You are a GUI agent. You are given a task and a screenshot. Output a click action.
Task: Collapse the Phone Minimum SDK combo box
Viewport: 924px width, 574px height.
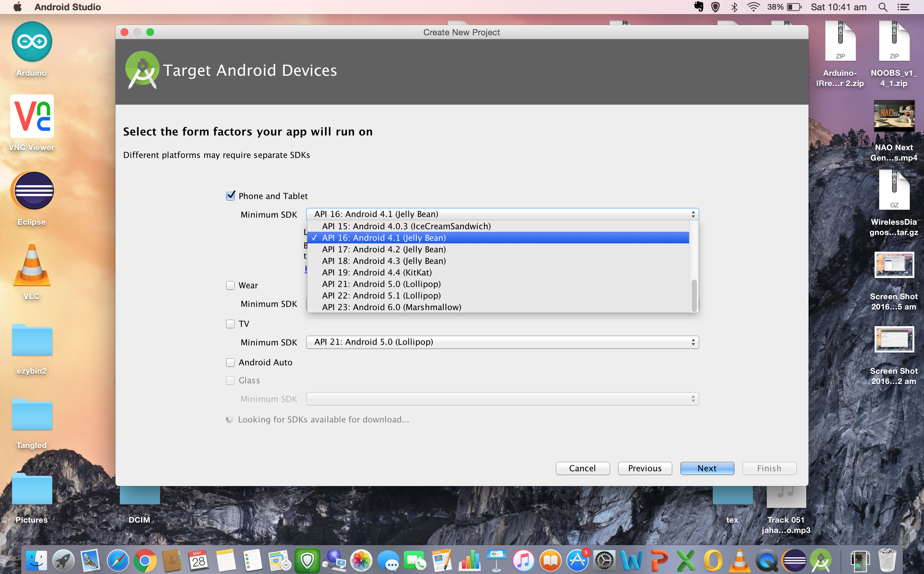pos(502,214)
